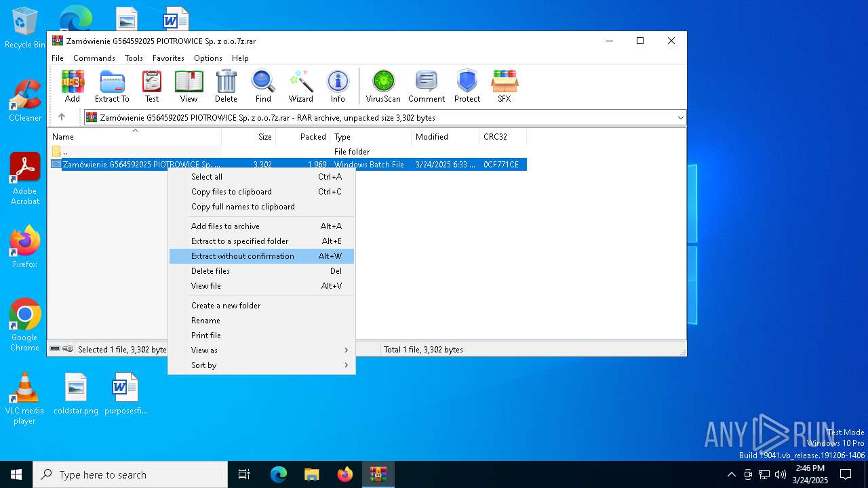Choose Rename in context menu
Screen dimensions: 868x488
click(262, 321)
